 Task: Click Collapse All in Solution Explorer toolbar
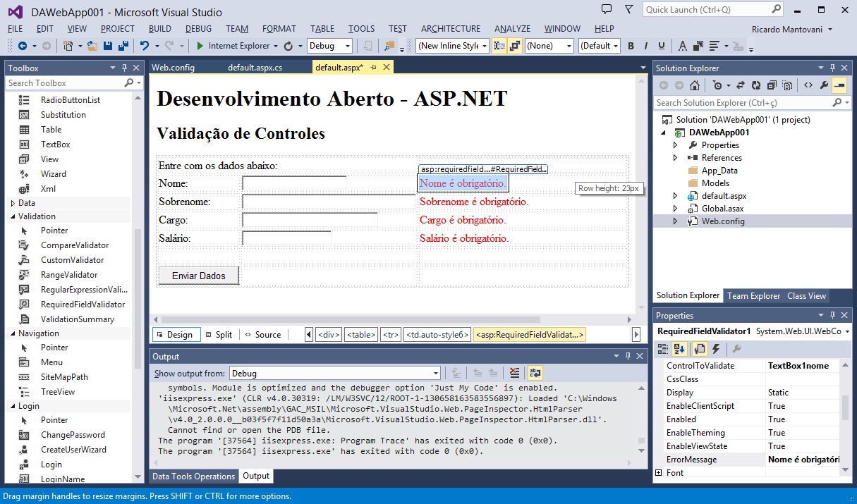[x=771, y=85]
